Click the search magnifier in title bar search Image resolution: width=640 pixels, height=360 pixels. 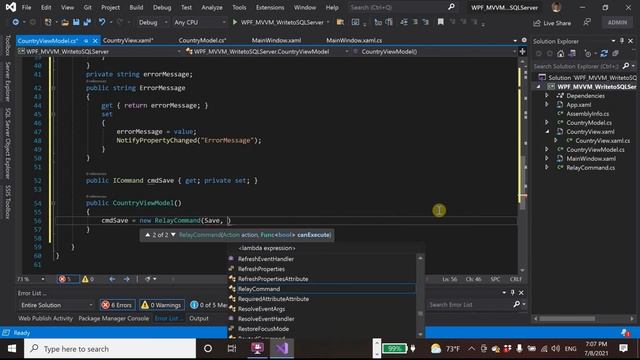click(451, 7)
